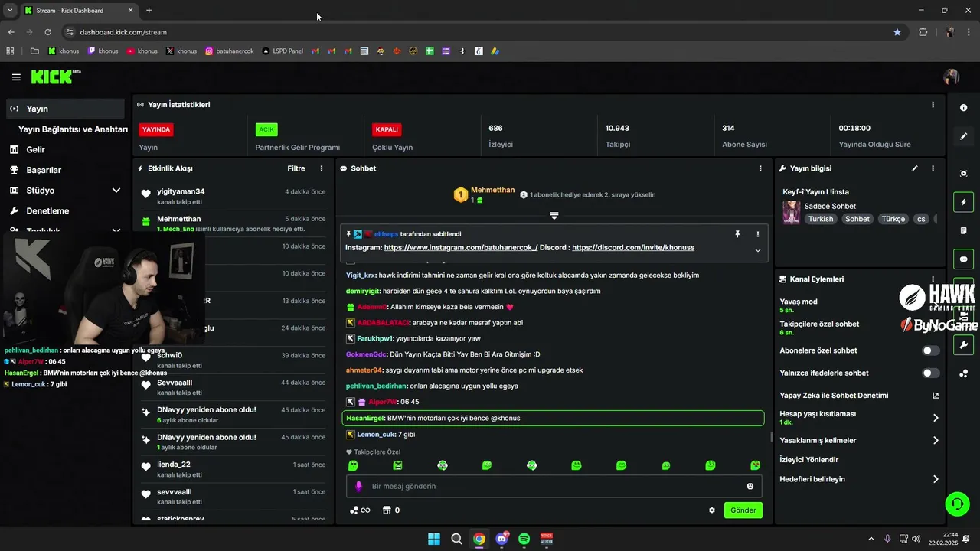Screen dimensions: 980x551
Task: Open the Yayın bilgisi three-dot menu
Action: click(933, 168)
